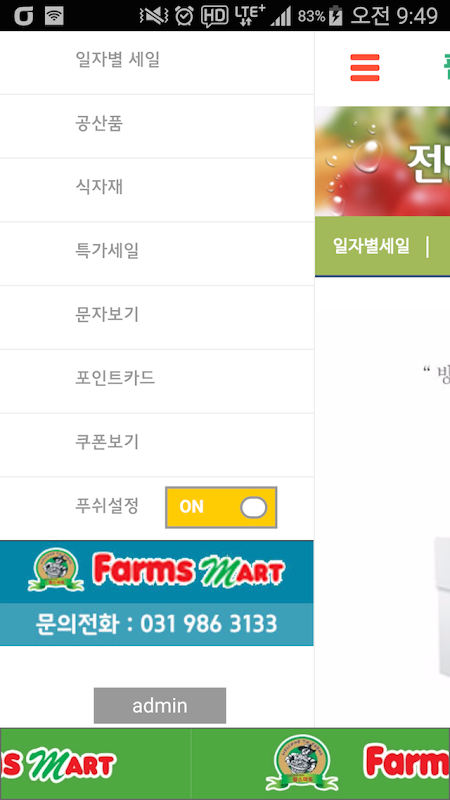This screenshot has height=800, width=450.
Task: Open the 일자별 세일 menu item
Action: click(x=157, y=62)
